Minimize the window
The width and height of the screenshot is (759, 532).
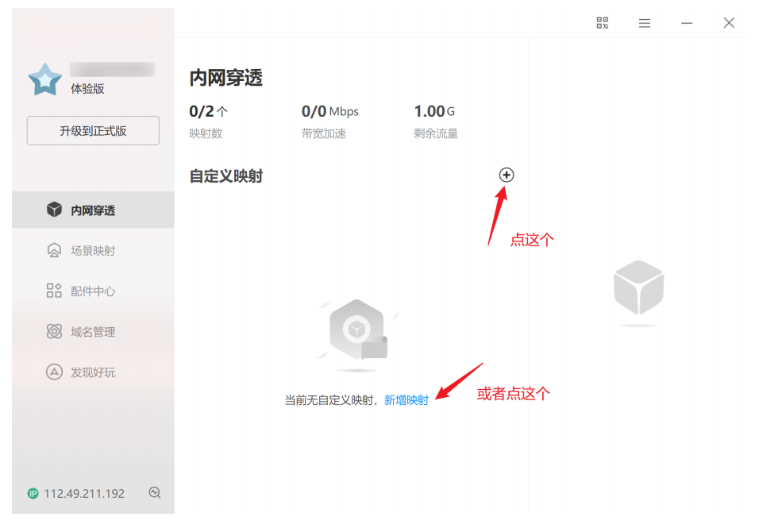(x=687, y=23)
